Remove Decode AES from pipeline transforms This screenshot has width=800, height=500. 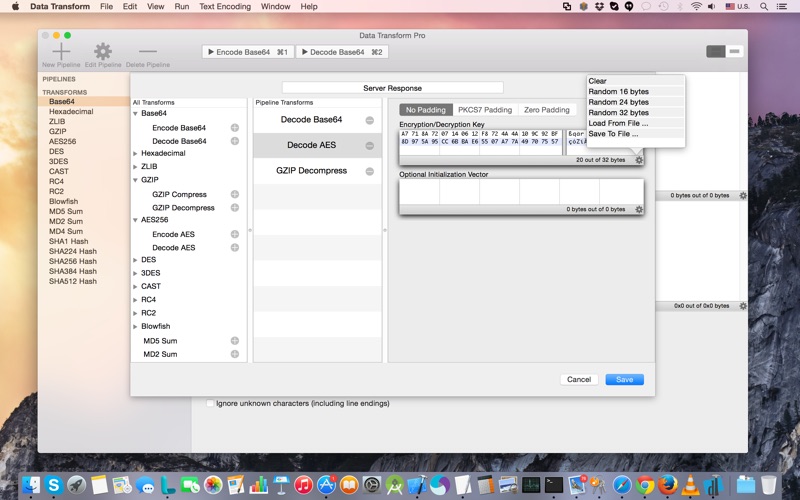(x=370, y=146)
